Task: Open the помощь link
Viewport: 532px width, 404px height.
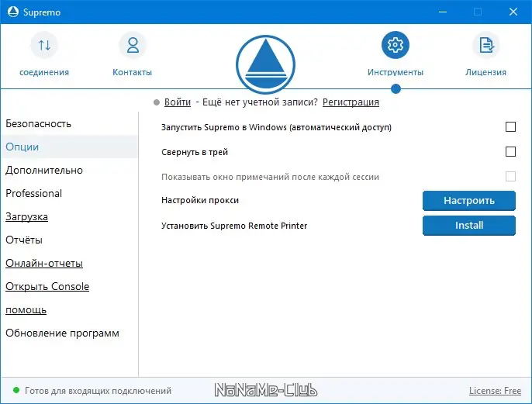Action: [26, 310]
